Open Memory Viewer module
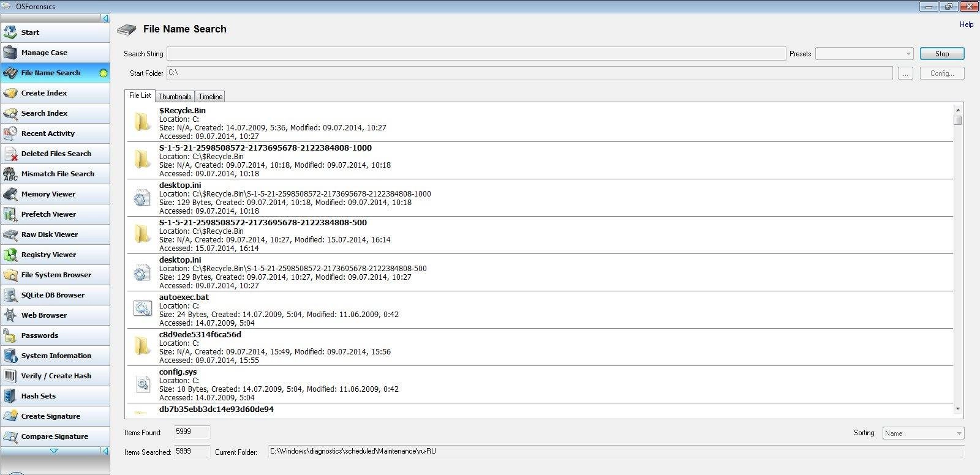The image size is (980, 475). click(x=55, y=194)
